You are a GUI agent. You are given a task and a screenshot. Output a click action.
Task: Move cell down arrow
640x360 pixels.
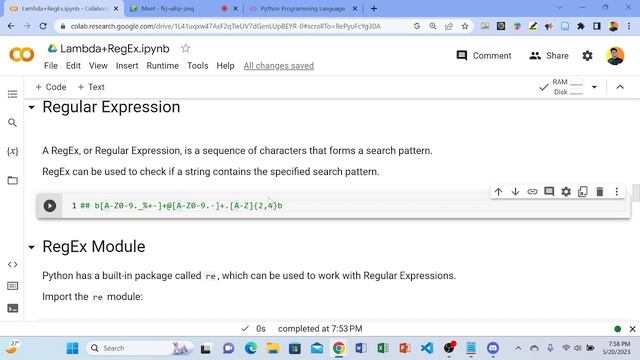pos(515,191)
